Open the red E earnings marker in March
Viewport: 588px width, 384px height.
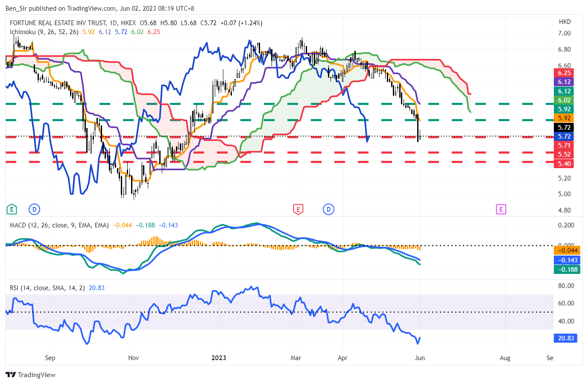point(298,209)
